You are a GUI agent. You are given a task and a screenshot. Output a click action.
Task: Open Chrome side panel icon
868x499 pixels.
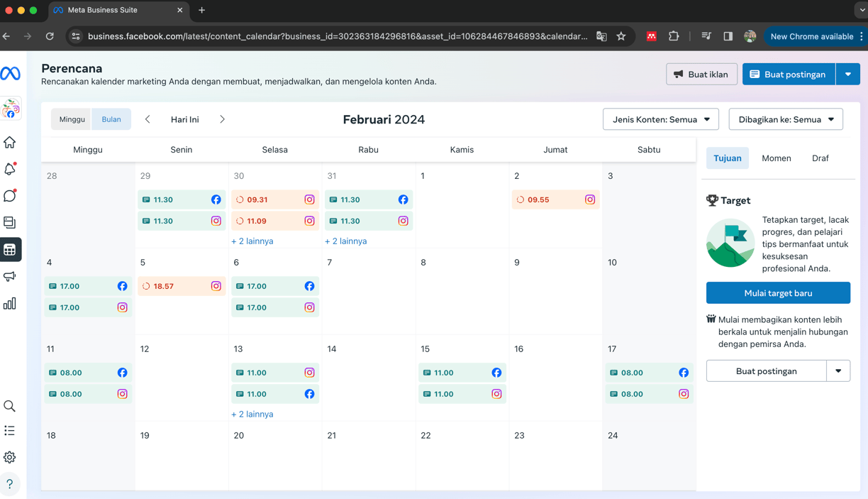[728, 36]
